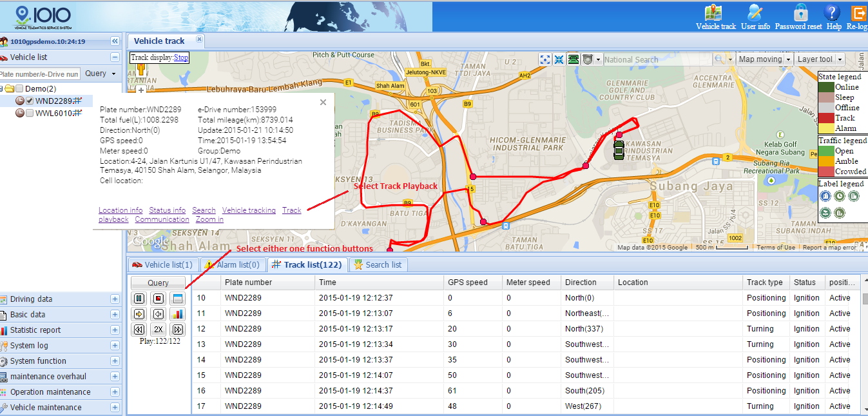The image size is (868, 416).
Task: Switch to the Vehicle list(1) tab
Action: tap(162, 264)
